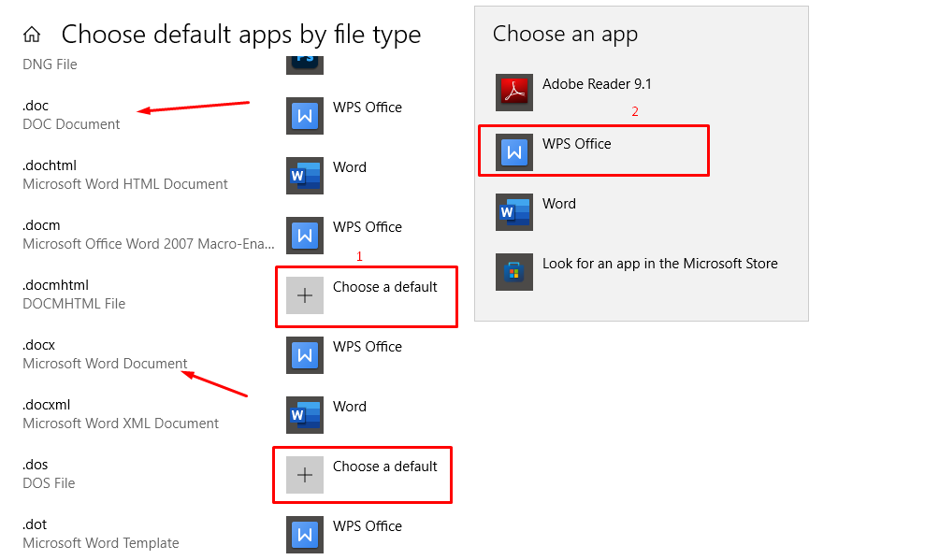939x560 pixels.
Task: Click Microsoft Word HTML Document description
Action: (125, 184)
